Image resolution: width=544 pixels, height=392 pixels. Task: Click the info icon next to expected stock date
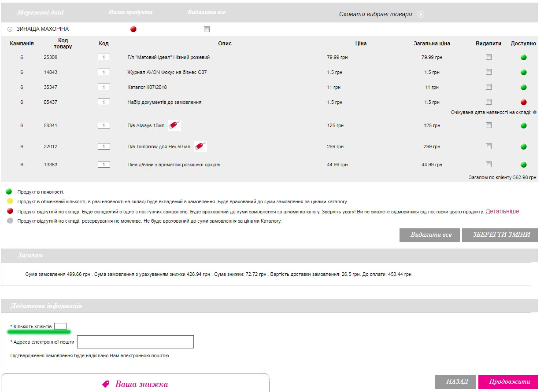tap(535, 112)
